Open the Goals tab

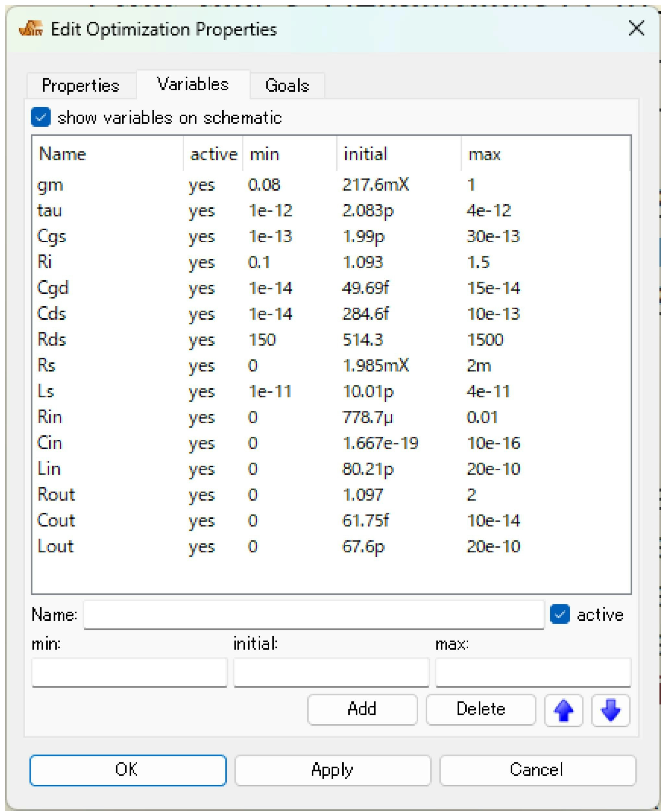click(x=287, y=85)
